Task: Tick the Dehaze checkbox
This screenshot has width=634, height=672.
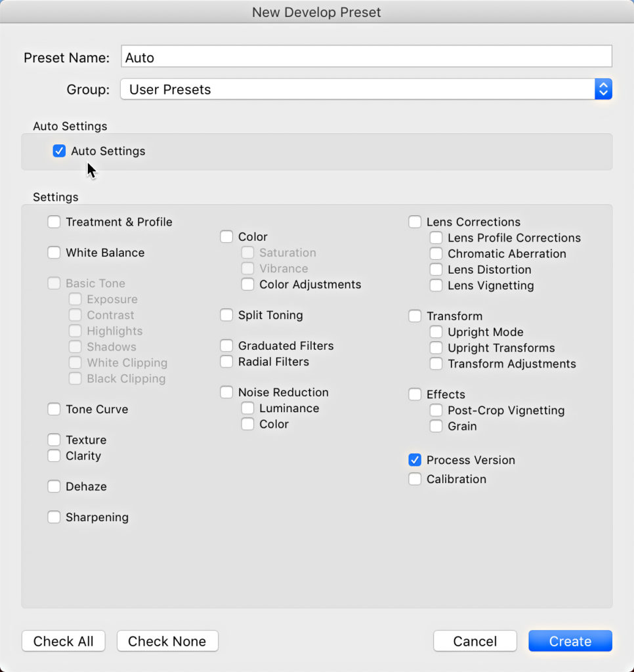Action: coord(54,486)
